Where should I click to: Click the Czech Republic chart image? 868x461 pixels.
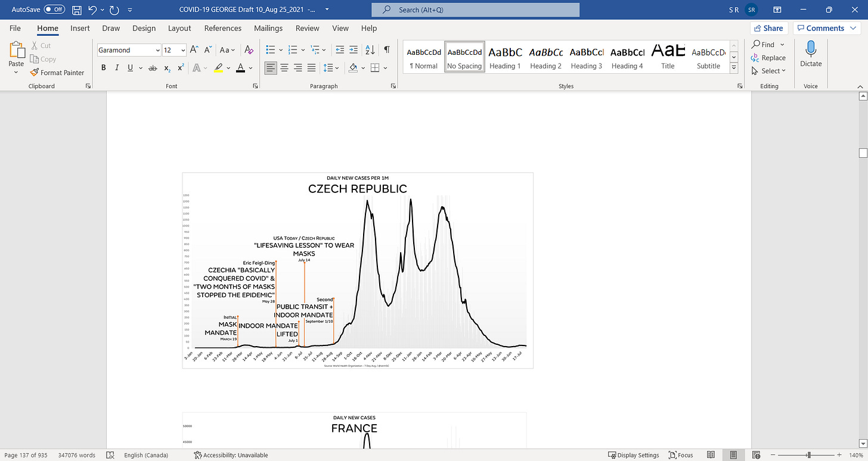click(x=358, y=270)
